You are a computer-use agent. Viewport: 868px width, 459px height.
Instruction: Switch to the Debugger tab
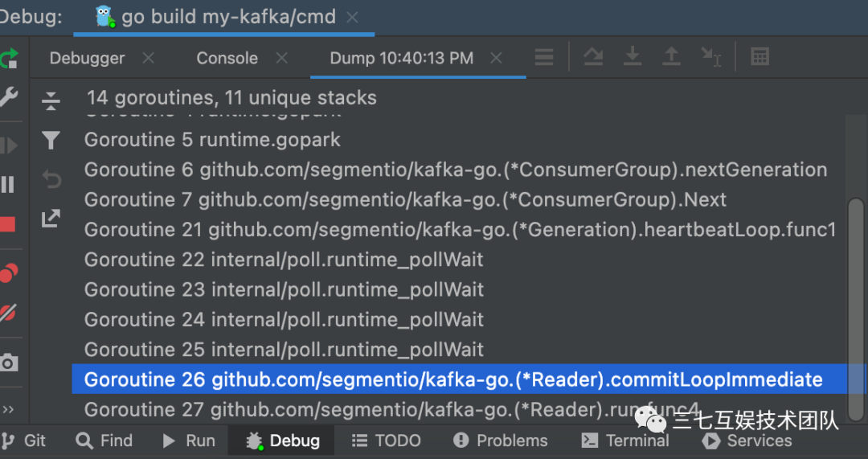coord(87,58)
